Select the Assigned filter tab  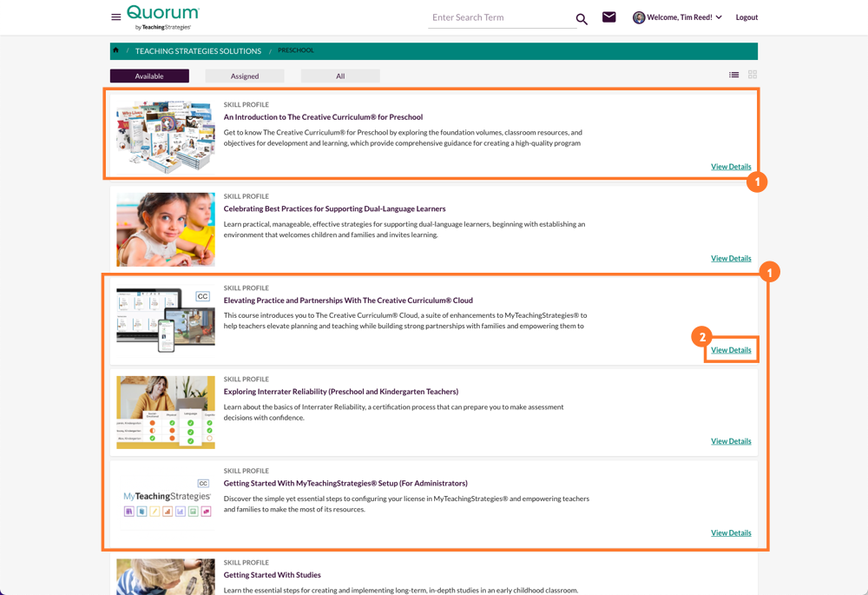pos(244,76)
